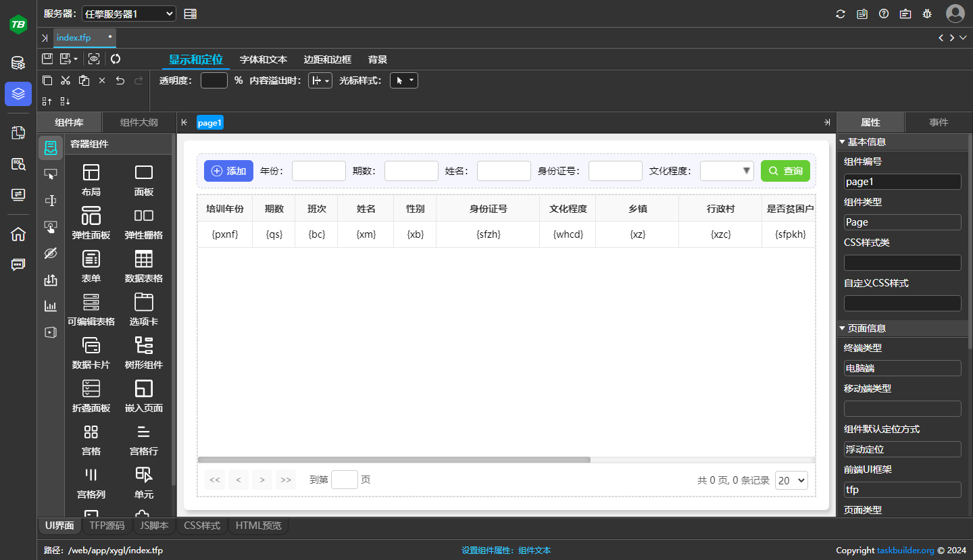Click the 组件编号 field with page1
Image resolution: width=973 pixels, height=560 pixels.
point(902,182)
